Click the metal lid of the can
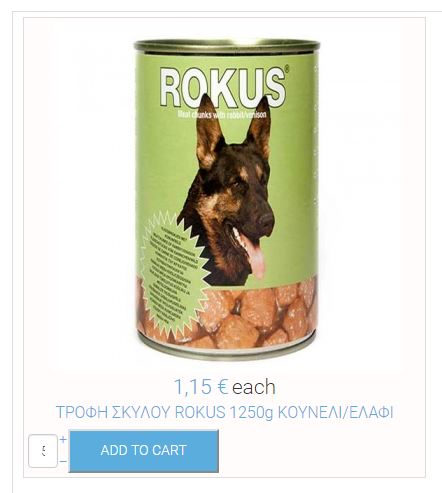The image size is (442, 493). tap(227, 46)
